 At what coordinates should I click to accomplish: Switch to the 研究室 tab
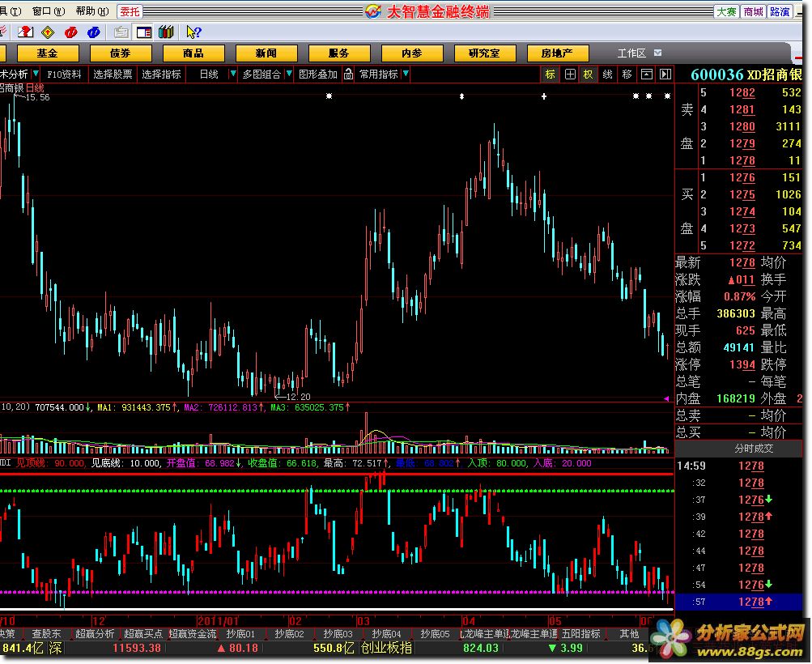(x=485, y=53)
